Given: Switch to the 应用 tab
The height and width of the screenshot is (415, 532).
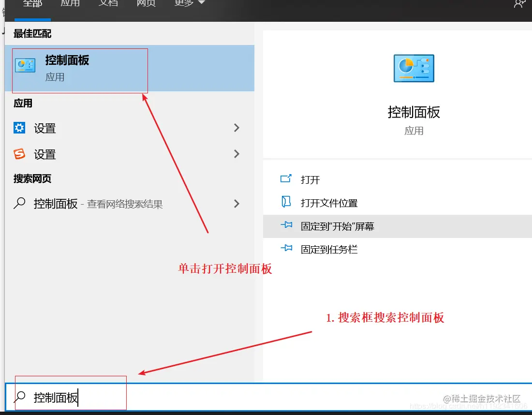Looking at the screenshot, I should (70, 3).
